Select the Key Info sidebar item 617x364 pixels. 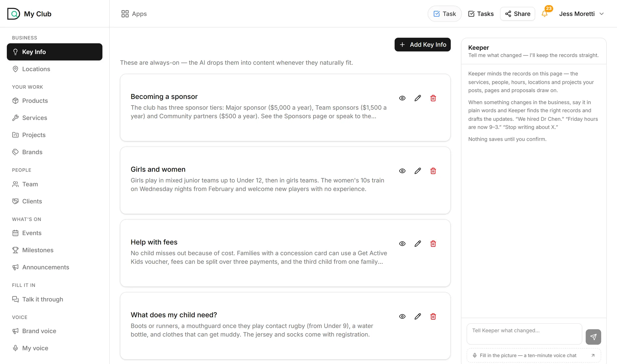[x=55, y=52]
